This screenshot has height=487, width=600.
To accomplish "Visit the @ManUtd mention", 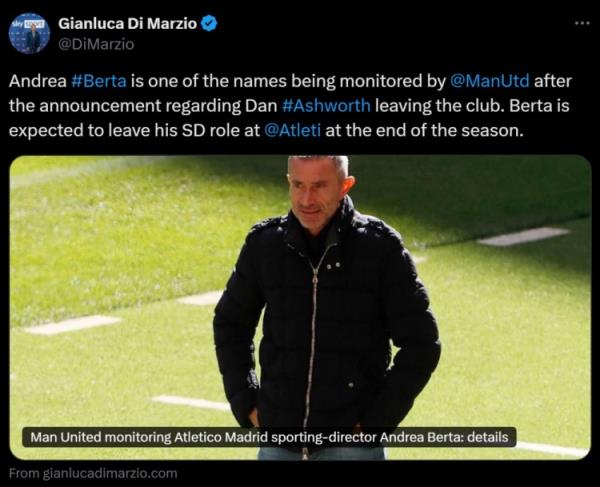I will click(x=489, y=81).
